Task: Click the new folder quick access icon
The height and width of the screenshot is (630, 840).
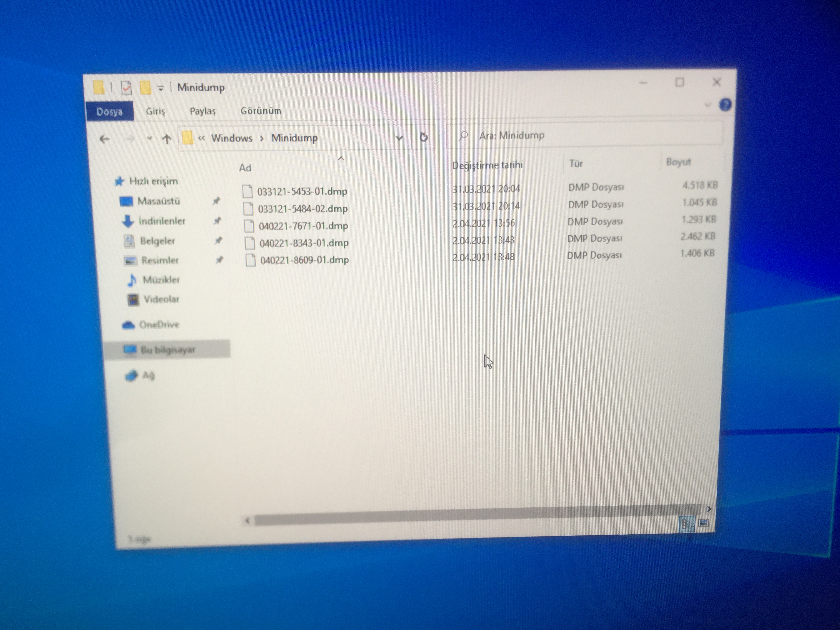Action: [x=145, y=88]
